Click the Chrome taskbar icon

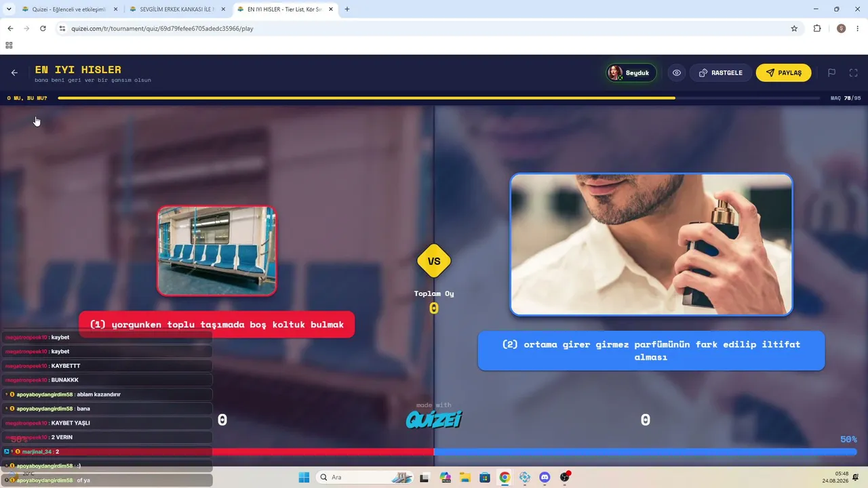[505, 477]
